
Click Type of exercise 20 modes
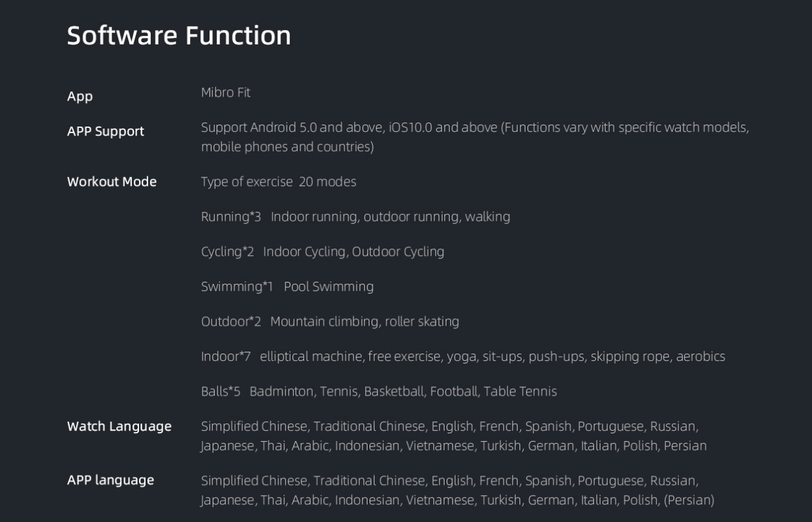point(279,182)
